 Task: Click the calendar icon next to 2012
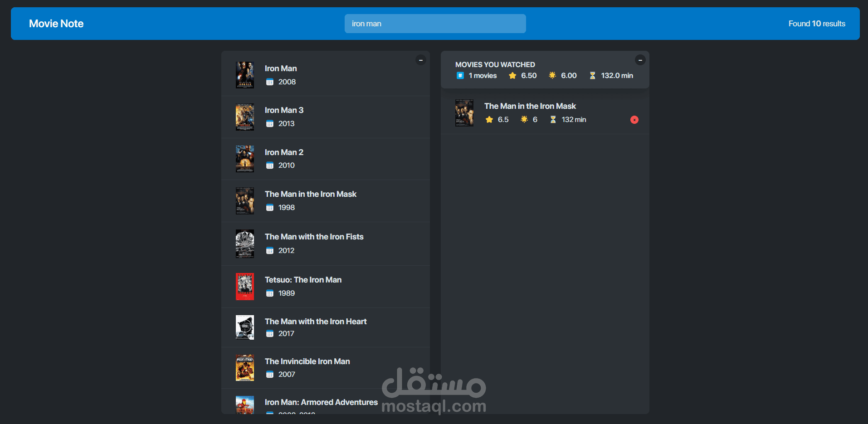pos(270,251)
